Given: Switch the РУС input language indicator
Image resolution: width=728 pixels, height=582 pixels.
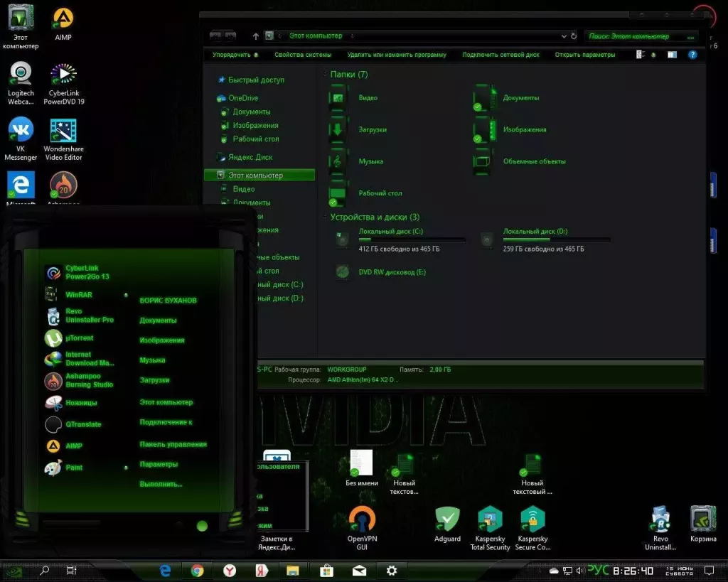Looking at the screenshot, I should [x=598, y=569].
